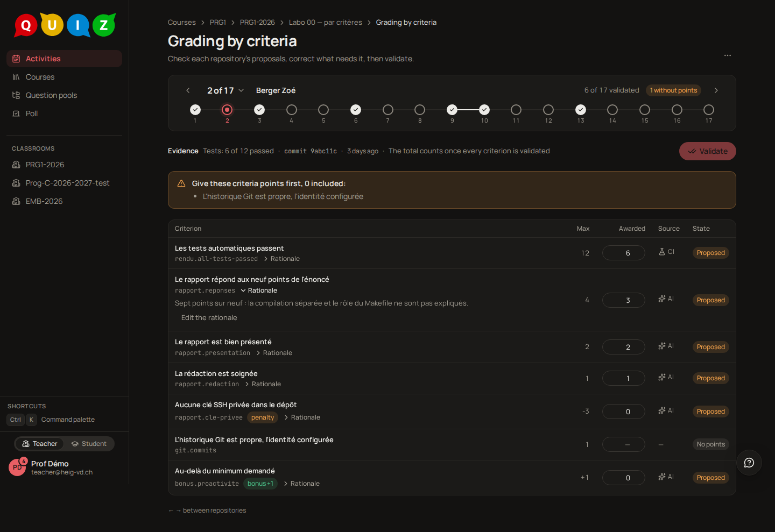Edit awarded points for rapport.redaction
The height and width of the screenshot is (532, 775).
[624, 378]
